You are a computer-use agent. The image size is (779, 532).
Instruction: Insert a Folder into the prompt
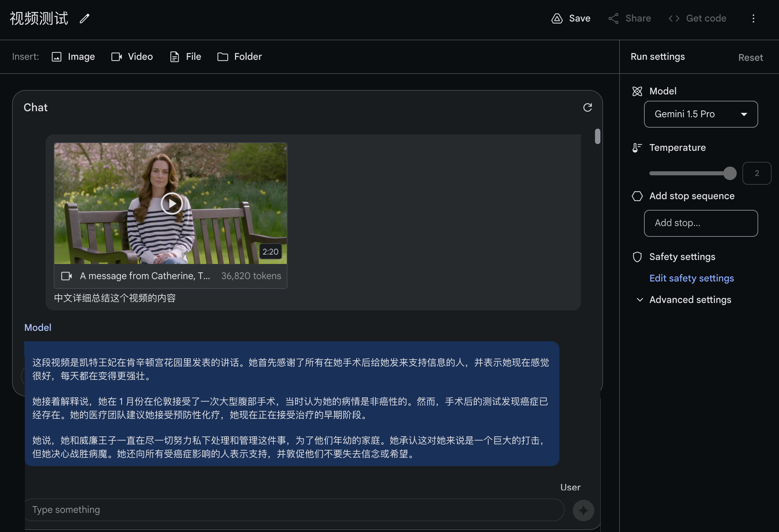tap(240, 57)
